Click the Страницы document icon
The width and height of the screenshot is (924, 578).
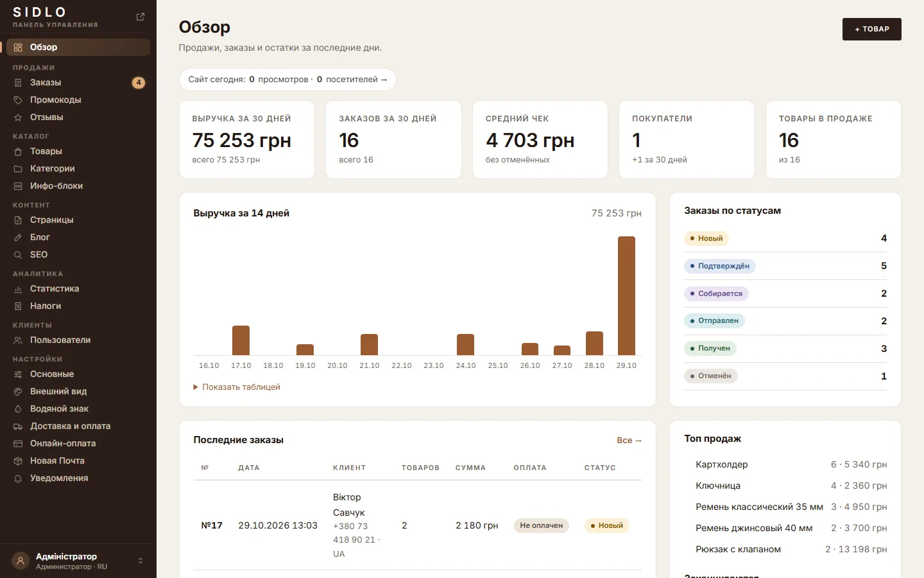[x=18, y=220]
